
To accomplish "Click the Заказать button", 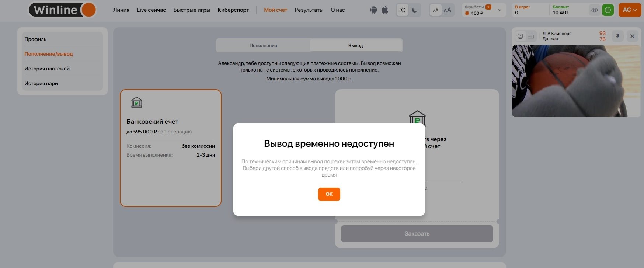I will pos(417,234).
